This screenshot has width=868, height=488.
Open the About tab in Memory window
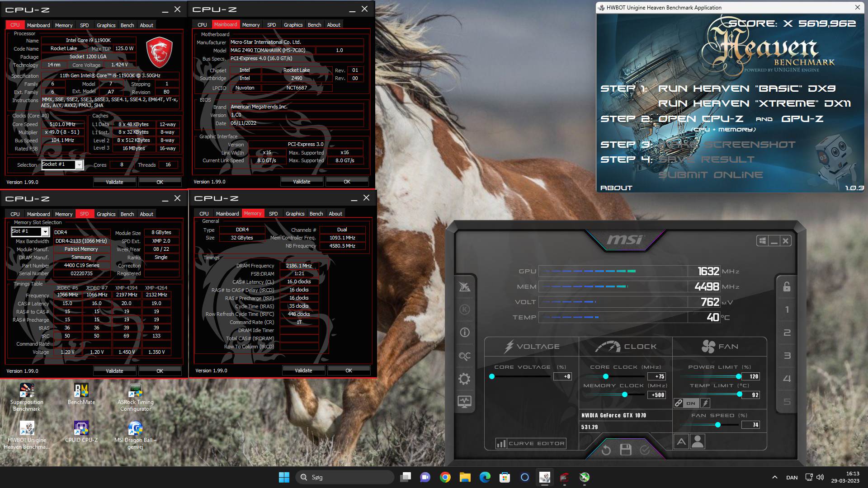tap(335, 214)
